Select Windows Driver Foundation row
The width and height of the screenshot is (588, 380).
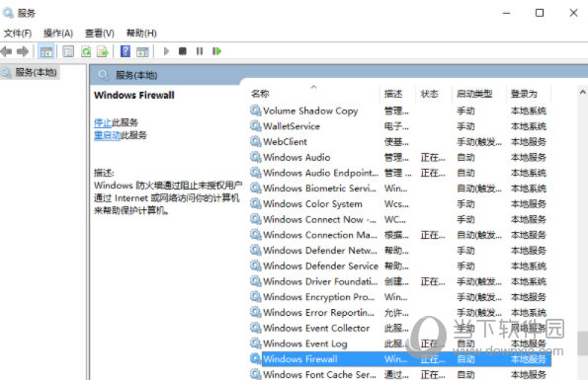tap(400, 281)
